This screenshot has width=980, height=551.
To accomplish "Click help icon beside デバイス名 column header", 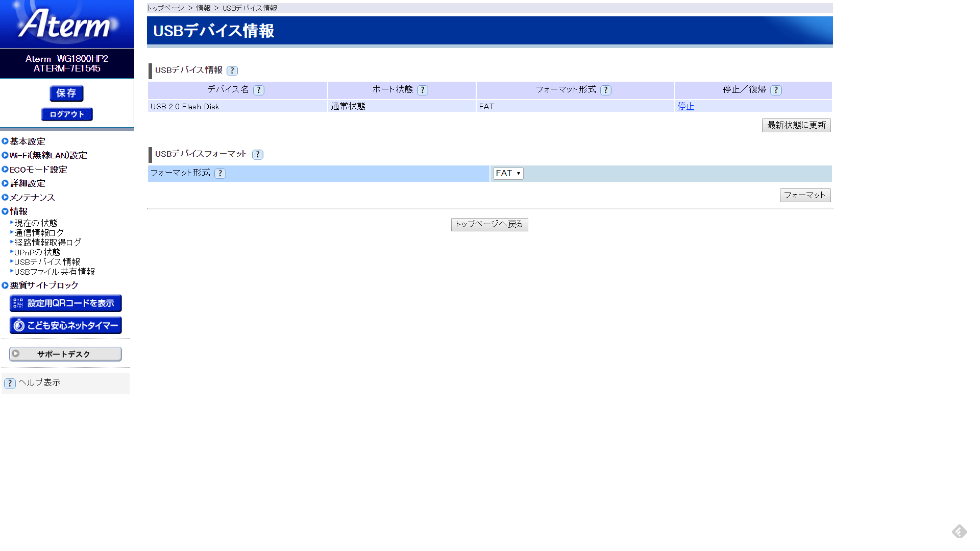I will click(x=259, y=90).
